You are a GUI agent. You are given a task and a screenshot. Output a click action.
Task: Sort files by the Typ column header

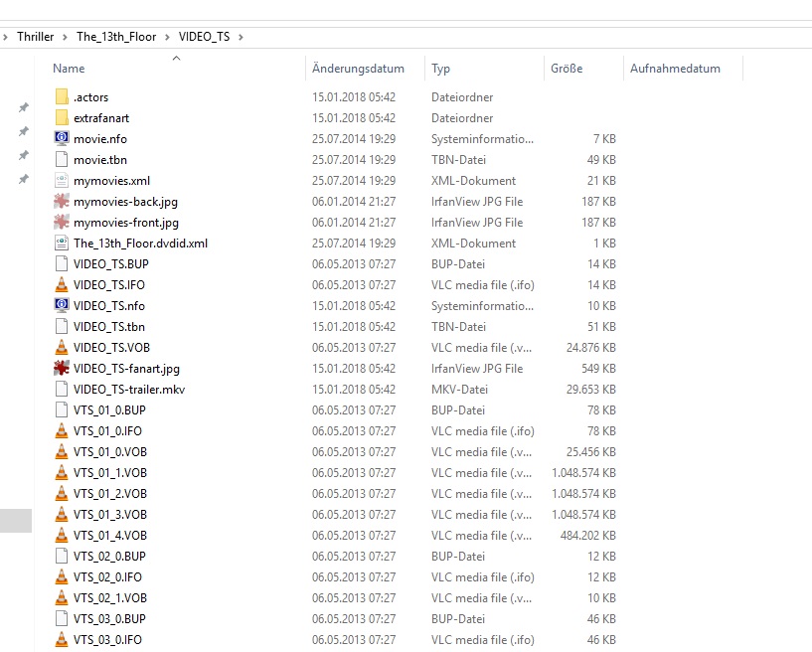pos(440,69)
